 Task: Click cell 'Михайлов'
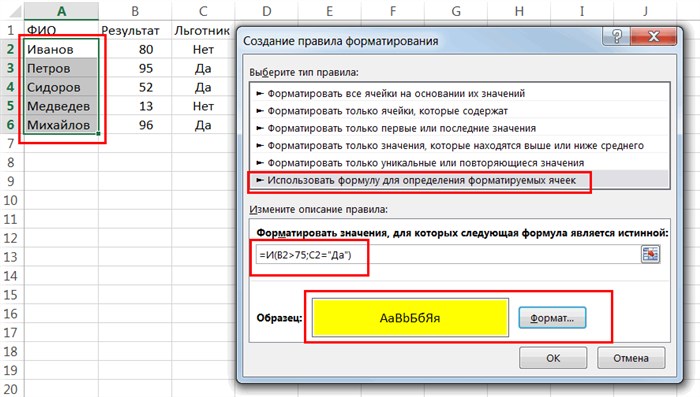pyautogui.click(x=62, y=125)
